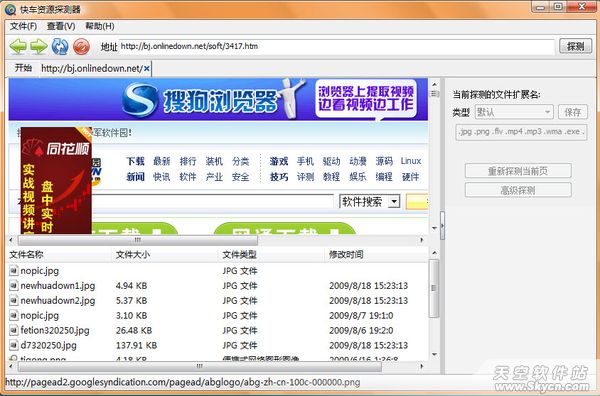Click the app icon in title bar
600x396 pixels.
coord(10,9)
